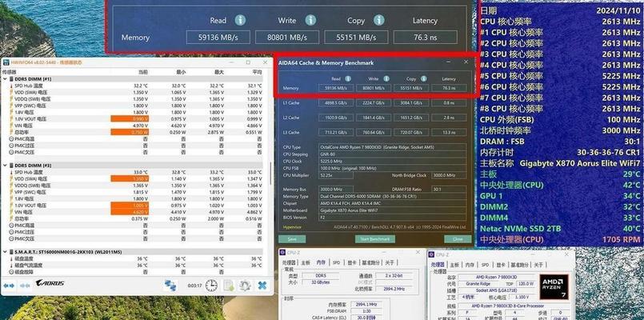644x320 pixels.
Task: Click 北桥时钟频率 3000 MHz line in overlay
Action: pyautogui.click(x=560, y=130)
